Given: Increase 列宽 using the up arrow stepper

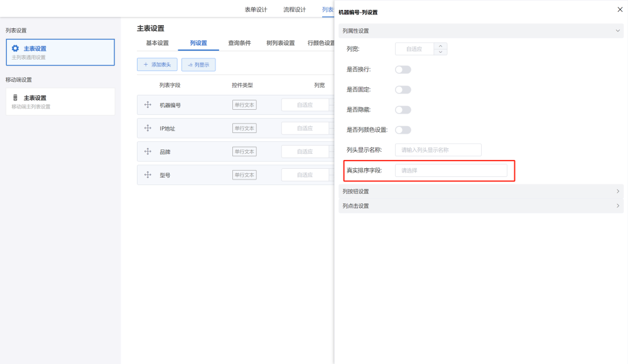Looking at the screenshot, I should 440,46.
